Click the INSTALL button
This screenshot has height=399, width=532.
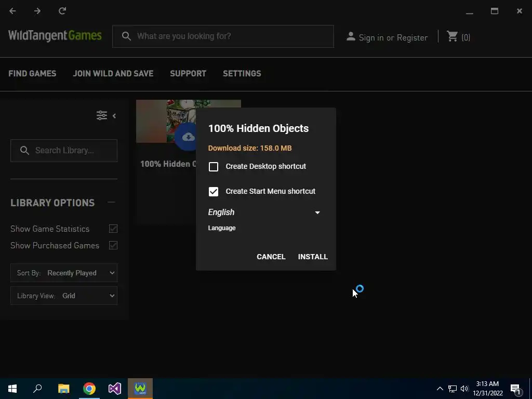click(313, 257)
